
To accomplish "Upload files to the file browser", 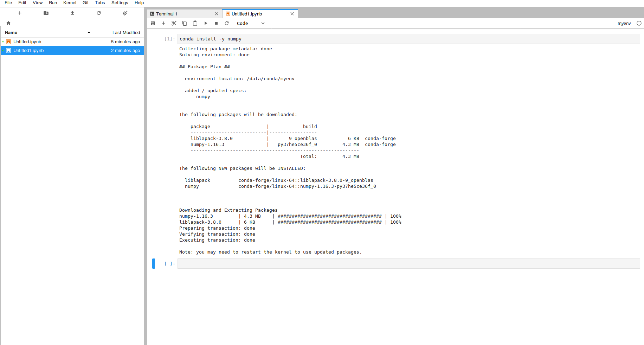I will point(72,13).
